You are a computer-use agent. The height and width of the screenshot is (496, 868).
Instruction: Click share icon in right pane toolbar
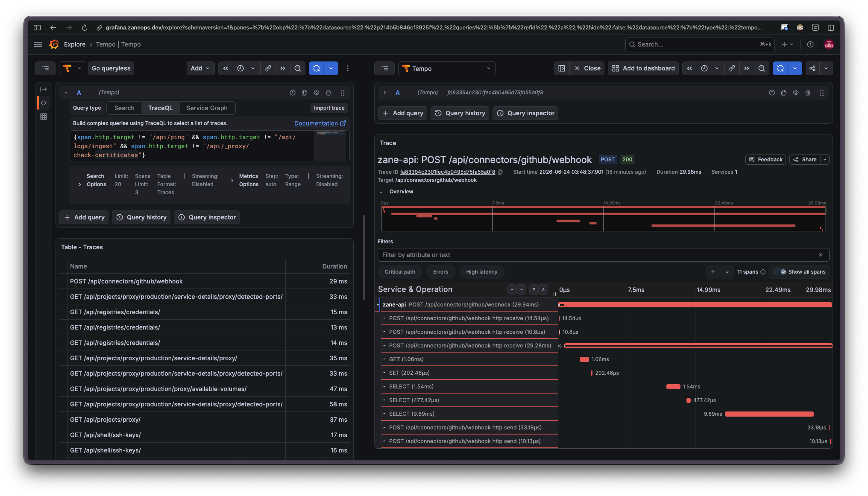click(x=812, y=68)
